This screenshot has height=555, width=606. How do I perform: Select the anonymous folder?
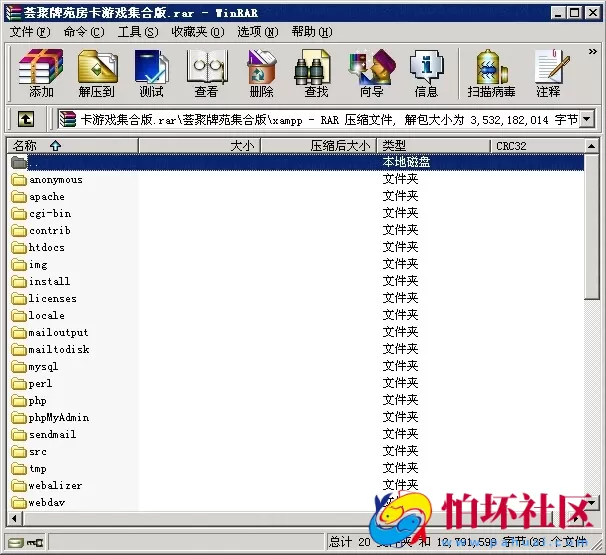(56, 180)
